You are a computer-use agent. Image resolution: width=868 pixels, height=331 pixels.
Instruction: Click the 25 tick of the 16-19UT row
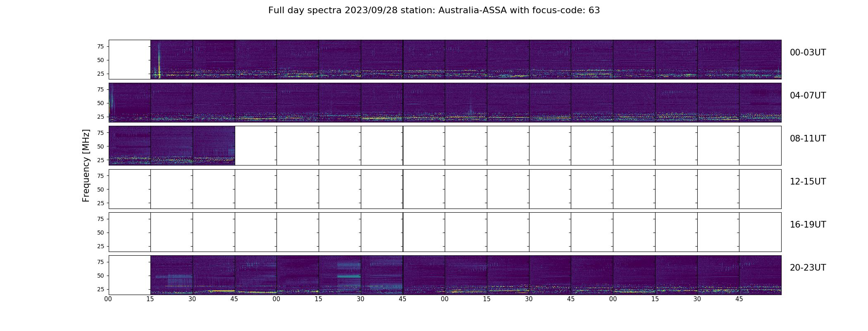pyautogui.click(x=100, y=246)
